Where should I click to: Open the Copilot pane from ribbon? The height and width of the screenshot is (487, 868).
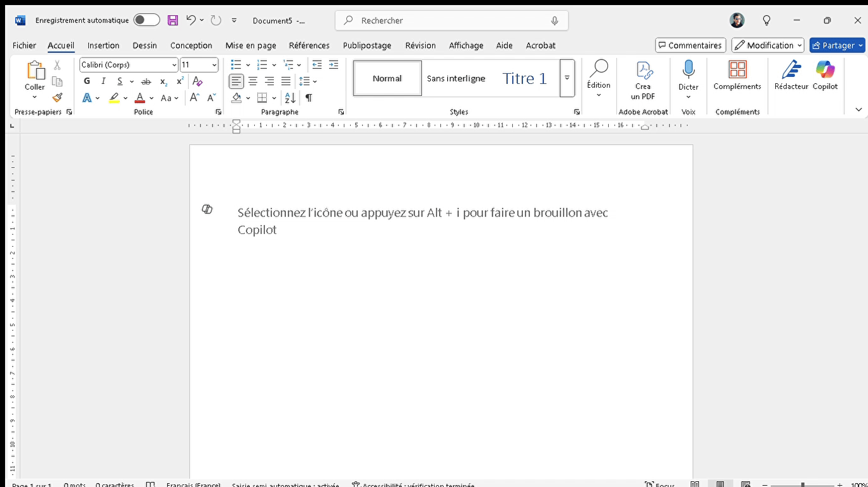[824, 74]
